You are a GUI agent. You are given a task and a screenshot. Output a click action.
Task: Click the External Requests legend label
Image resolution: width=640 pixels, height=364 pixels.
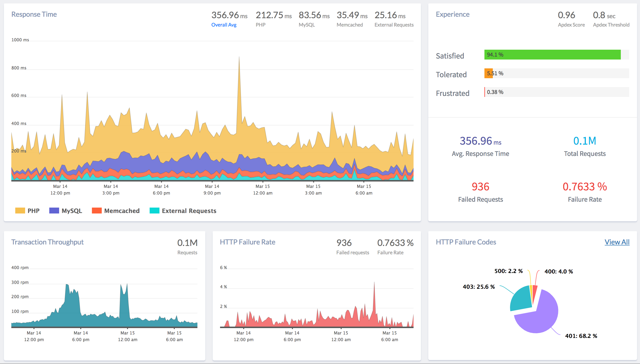189,211
